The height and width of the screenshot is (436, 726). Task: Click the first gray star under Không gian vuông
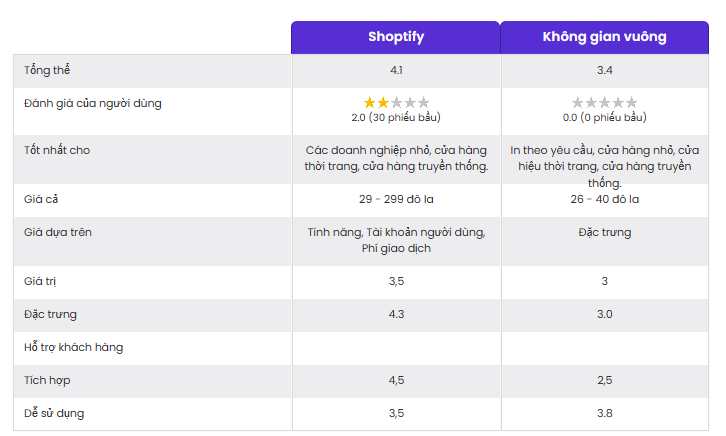(x=578, y=103)
